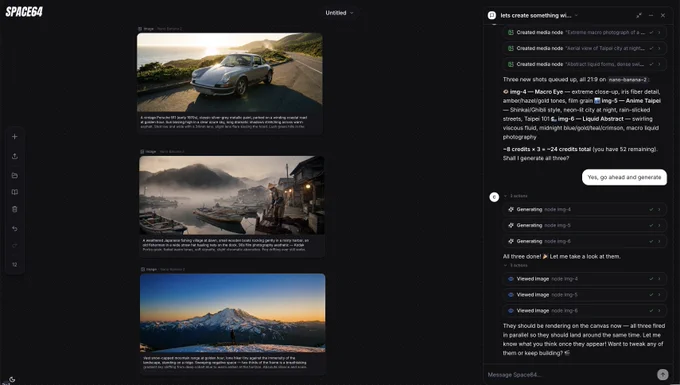Screen dimensions: 680x385
Task: Collapse the '3 actions' group above Generating rows
Action: (516, 196)
